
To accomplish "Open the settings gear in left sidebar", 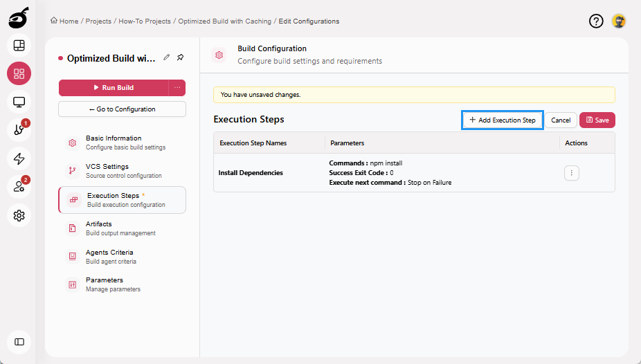I will 19,215.
